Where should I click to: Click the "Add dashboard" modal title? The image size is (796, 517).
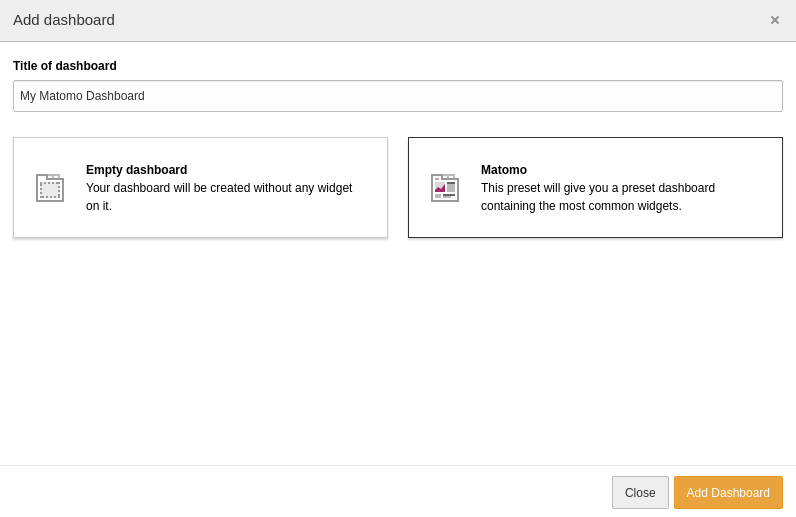coord(64,20)
